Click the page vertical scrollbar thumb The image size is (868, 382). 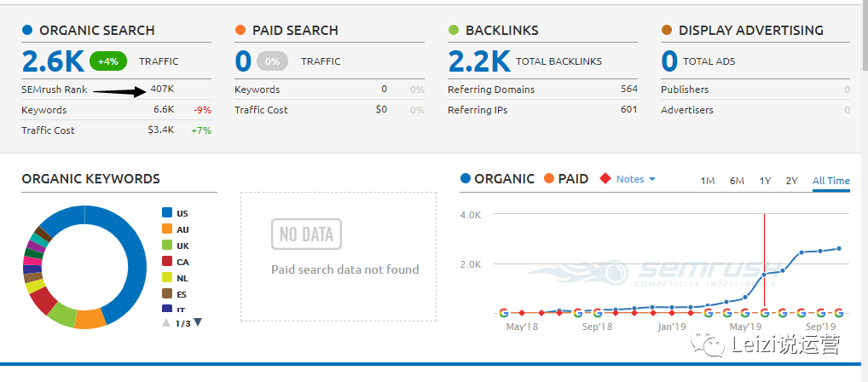pyautogui.click(x=865, y=36)
